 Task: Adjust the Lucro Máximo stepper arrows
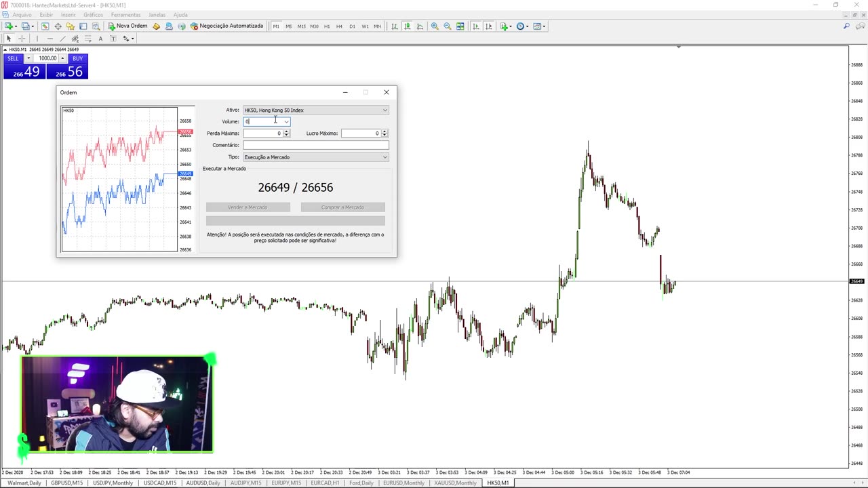pos(384,133)
